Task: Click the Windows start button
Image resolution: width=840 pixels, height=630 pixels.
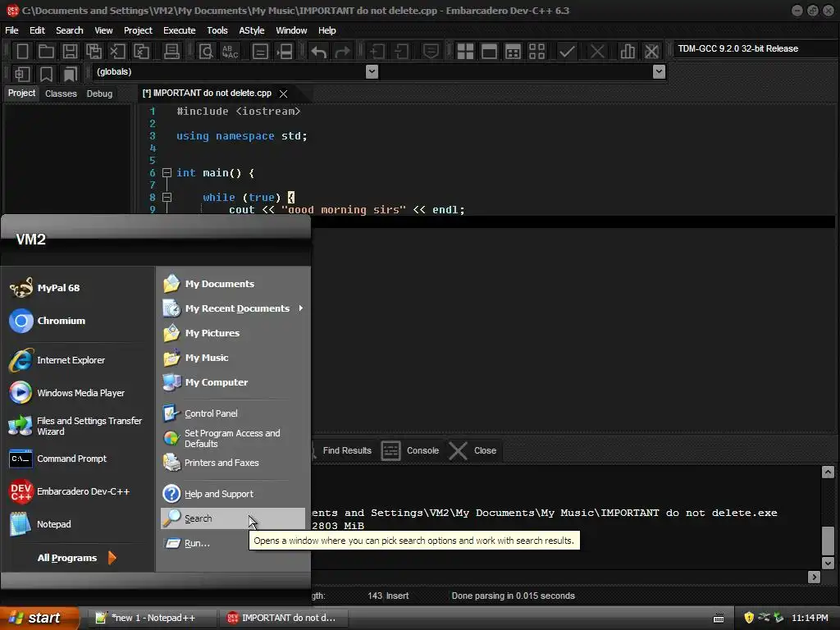Action: coord(39,618)
